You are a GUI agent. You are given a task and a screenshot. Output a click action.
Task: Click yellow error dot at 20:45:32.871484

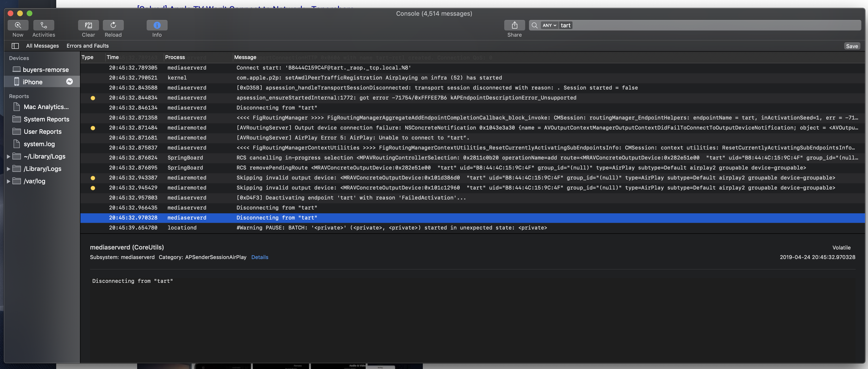click(x=93, y=128)
